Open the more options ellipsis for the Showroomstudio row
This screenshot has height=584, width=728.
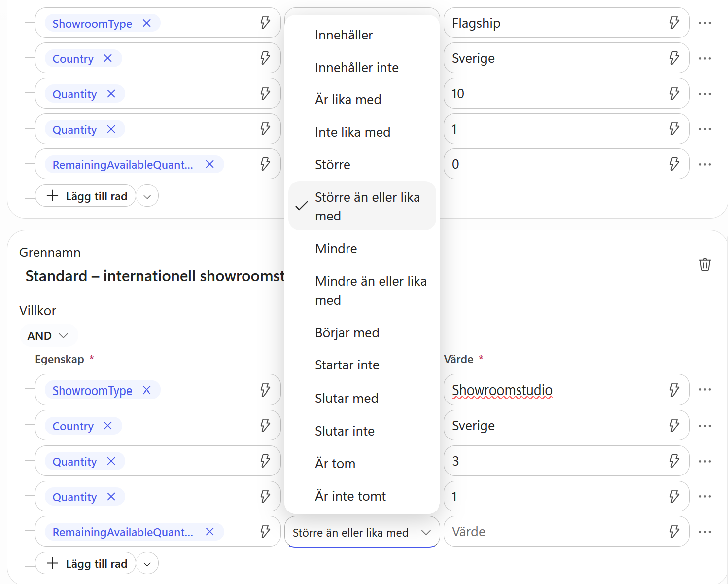(705, 390)
